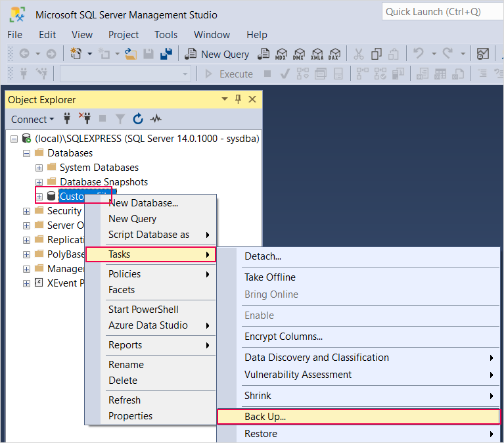Open the Connect dropdown in Object Explorer
This screenshot has width=504, height=443.
click(32, 119)
